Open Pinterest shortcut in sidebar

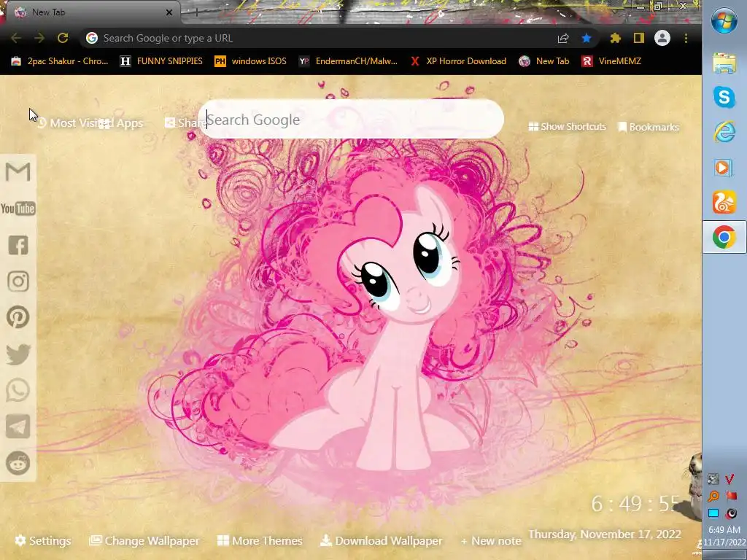pyautogui.click(x=18, y=317)
